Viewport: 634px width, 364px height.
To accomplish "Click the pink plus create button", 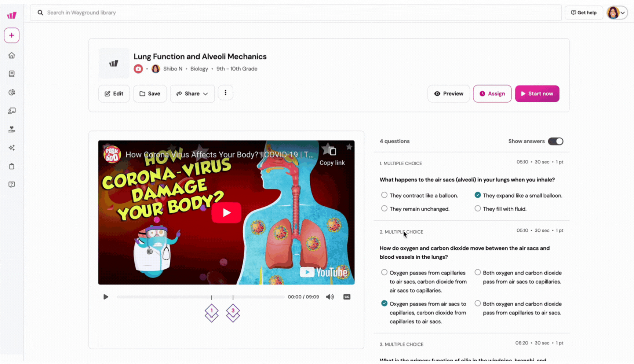I will (x=12, y=36).
